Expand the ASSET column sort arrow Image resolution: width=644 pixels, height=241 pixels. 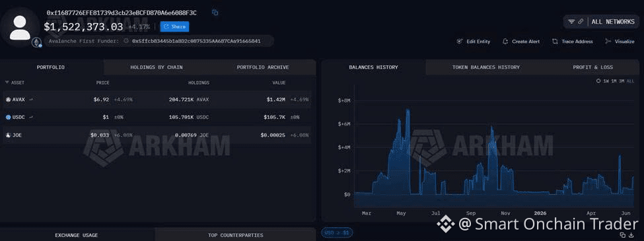[x=7, y=83]
